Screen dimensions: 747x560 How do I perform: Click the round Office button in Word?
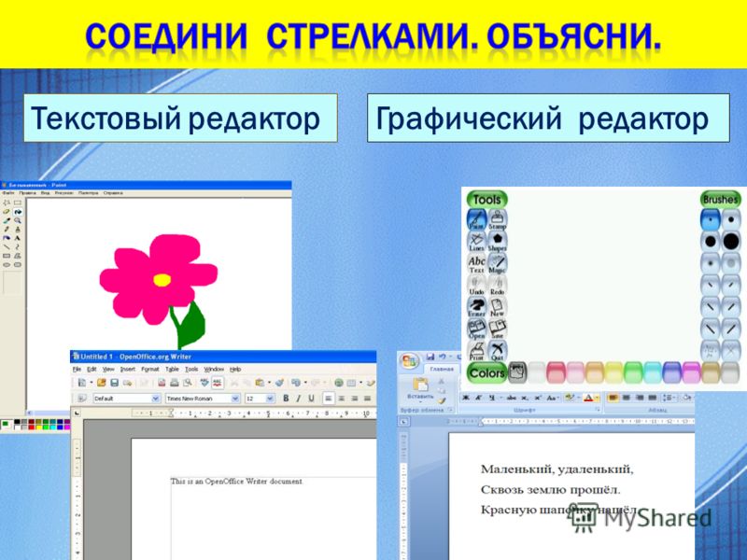click(x=409, y=361)
